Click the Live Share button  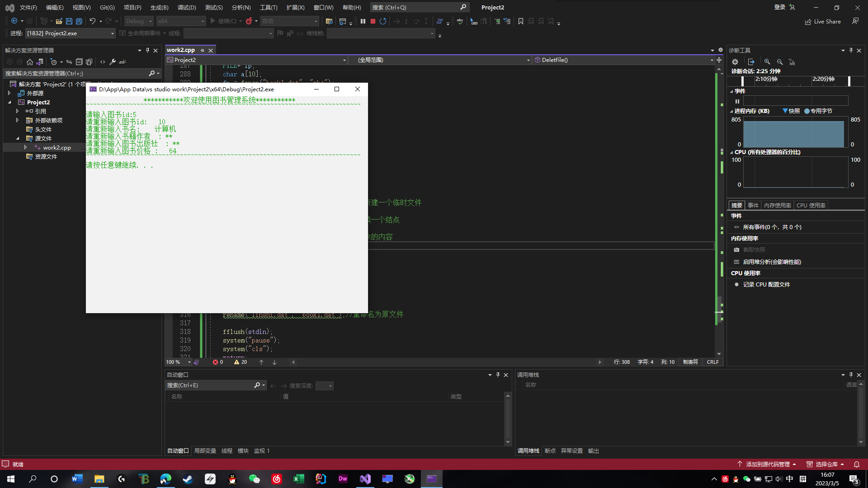click(823, 22)
